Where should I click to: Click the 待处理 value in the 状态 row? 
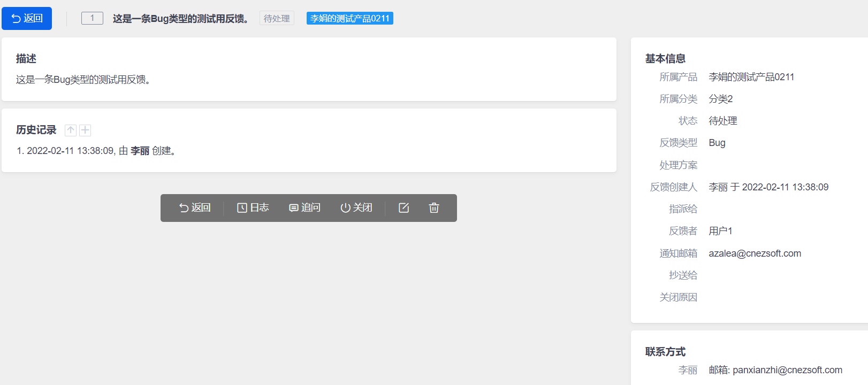pyautogui.click(x=723, y=121)
